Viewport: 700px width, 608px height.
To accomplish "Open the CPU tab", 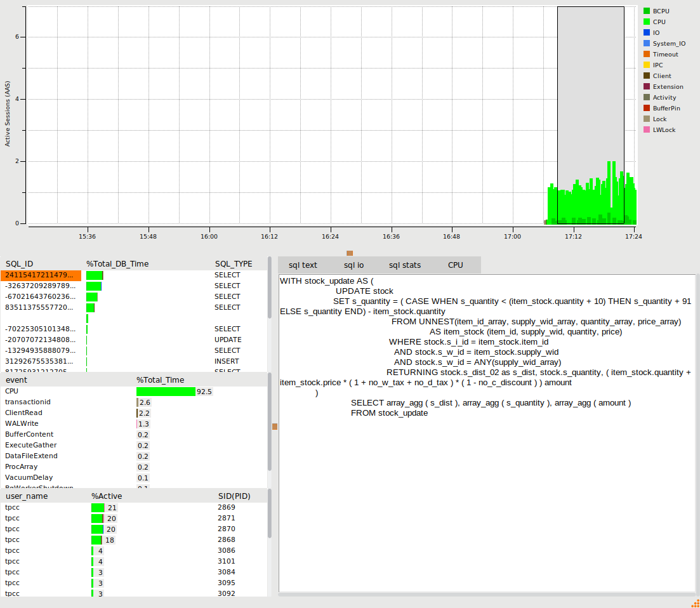I will [x=455, y=265].
